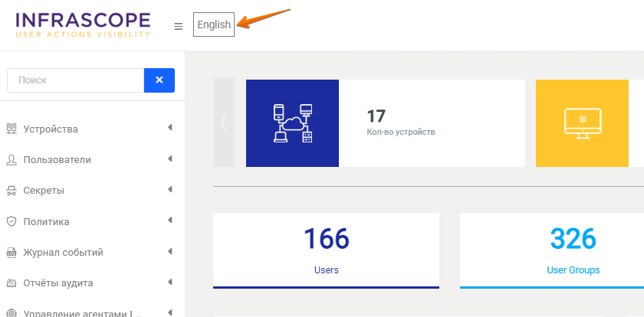This screenshot has height=317, width=644.
Task: Open the Журнал событий menu item
Action: (63, 253)
